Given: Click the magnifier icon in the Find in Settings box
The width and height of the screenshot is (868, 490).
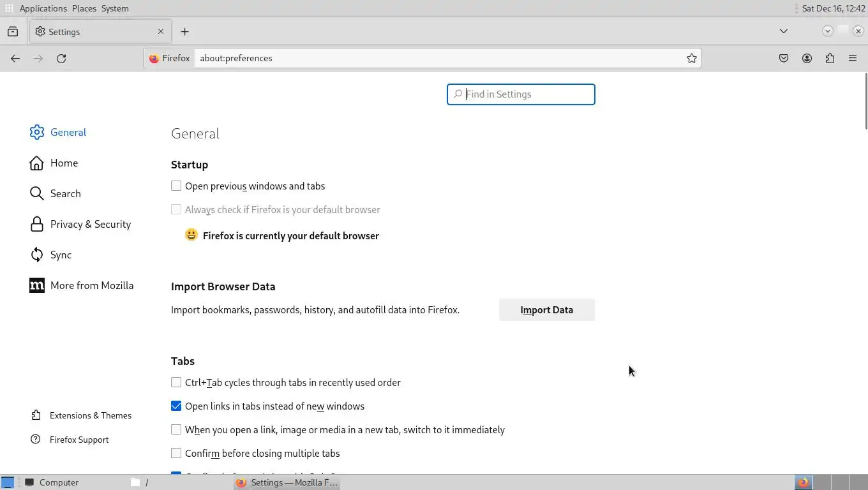Looking at the screenshot, I should click(x=458, y=94).
